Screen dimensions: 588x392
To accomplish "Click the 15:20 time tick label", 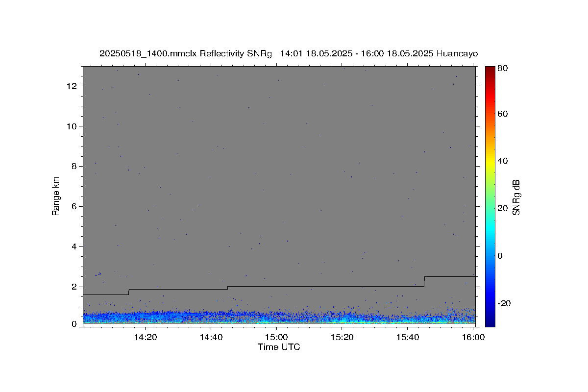I will click(x=343, y=337).
